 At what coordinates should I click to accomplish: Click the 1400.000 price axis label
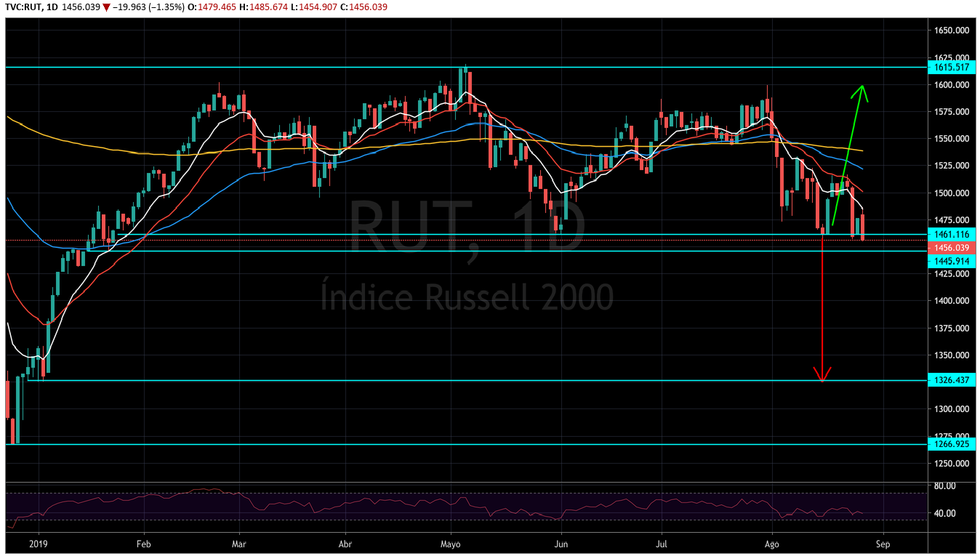pyautogui.click(x=952, y=301)
